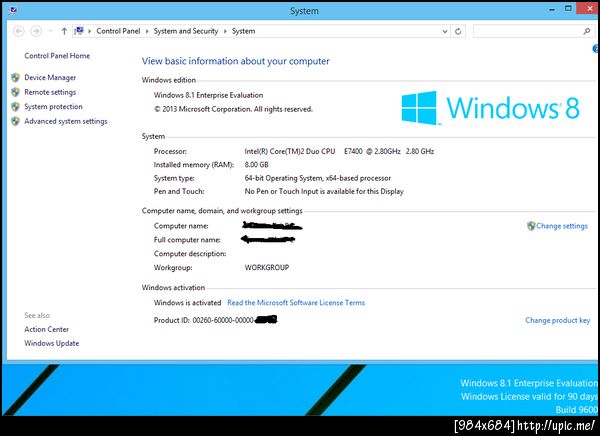The image size is (600, 436).
Task: Click 'View basic information about your computer' heading
Action: pos(235,61)
